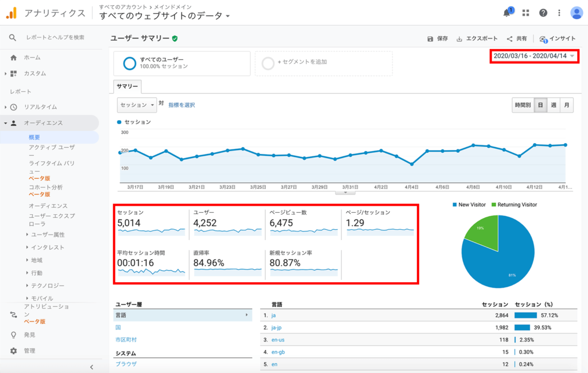The image size is (588, 373).
Task: Open the report search magnifier icon
Action: coord(12,38)
